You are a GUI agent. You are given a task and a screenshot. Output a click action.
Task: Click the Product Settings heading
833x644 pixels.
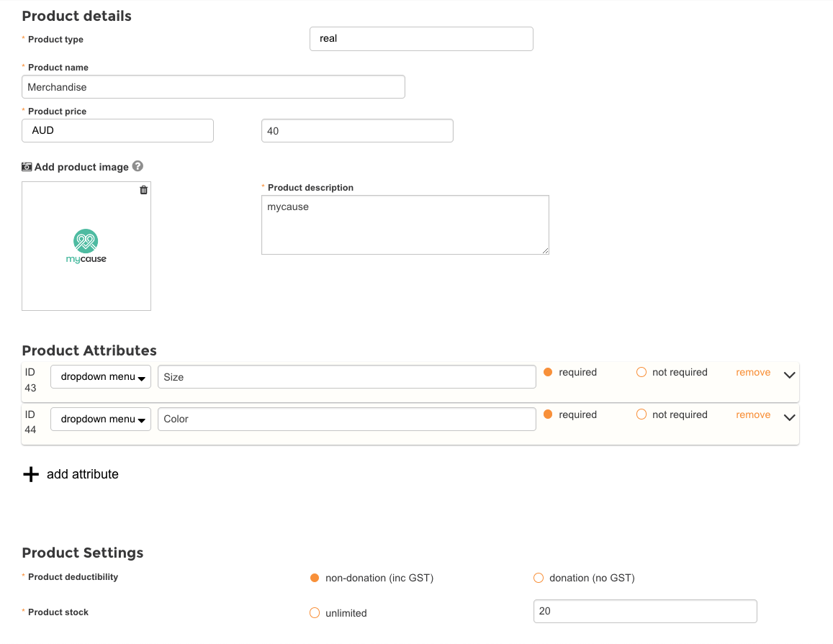82,553
